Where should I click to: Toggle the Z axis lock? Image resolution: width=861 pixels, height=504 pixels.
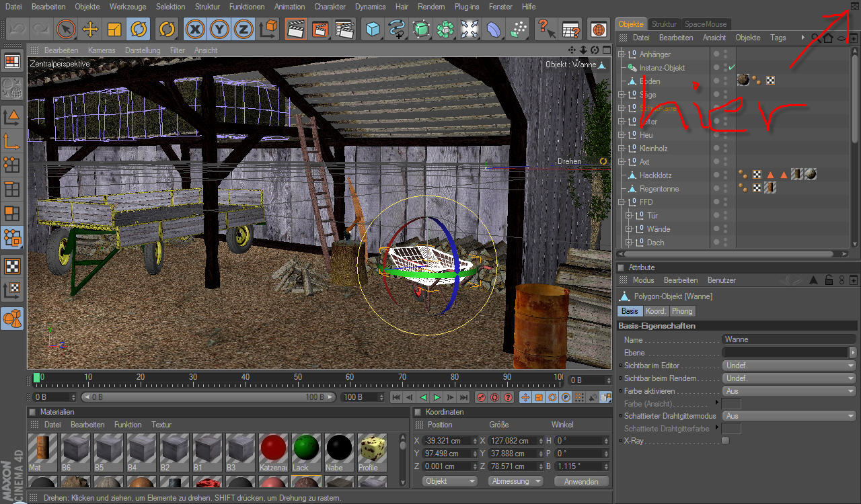coord(244,30)
